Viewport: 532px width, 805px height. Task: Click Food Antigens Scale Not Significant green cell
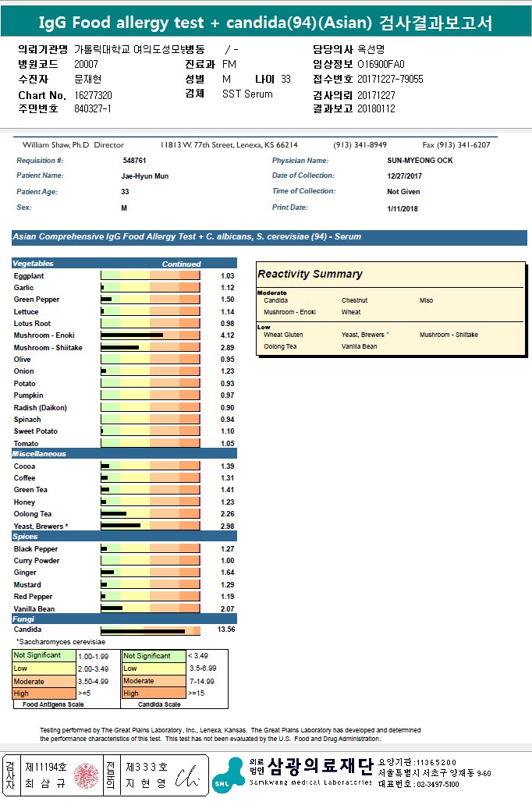click(44, 655)
